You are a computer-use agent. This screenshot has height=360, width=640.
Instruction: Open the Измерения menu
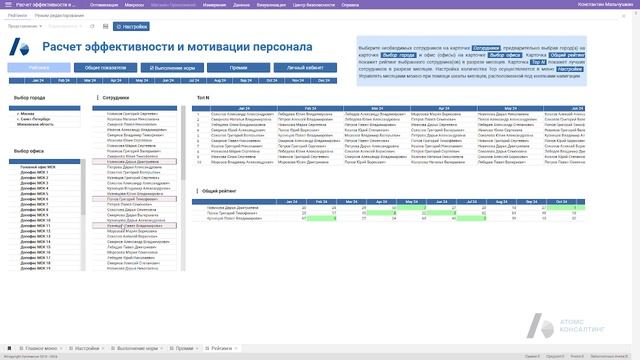(x=214, y=5)
